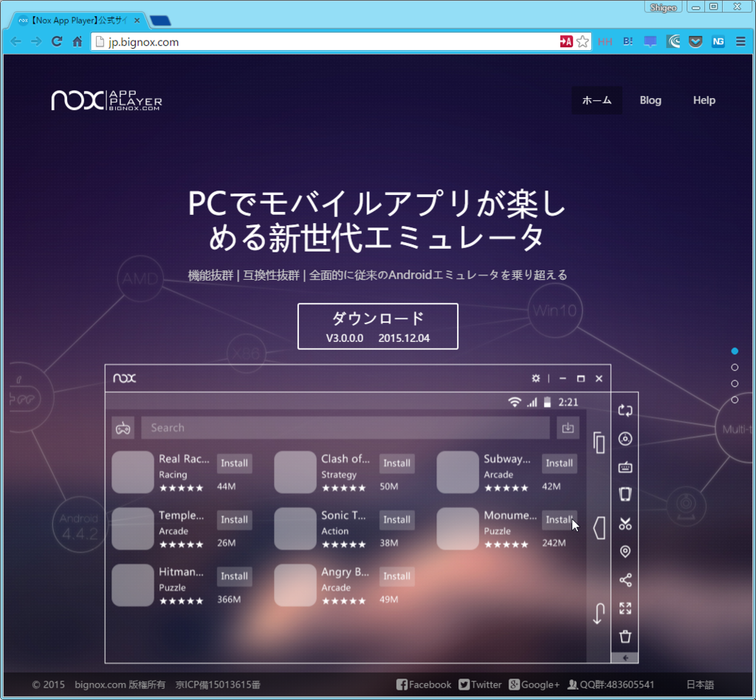This screenshot has height=700, width=756.
Task: Click the shake phone icon in sidebar
Action: click(625, 495)
